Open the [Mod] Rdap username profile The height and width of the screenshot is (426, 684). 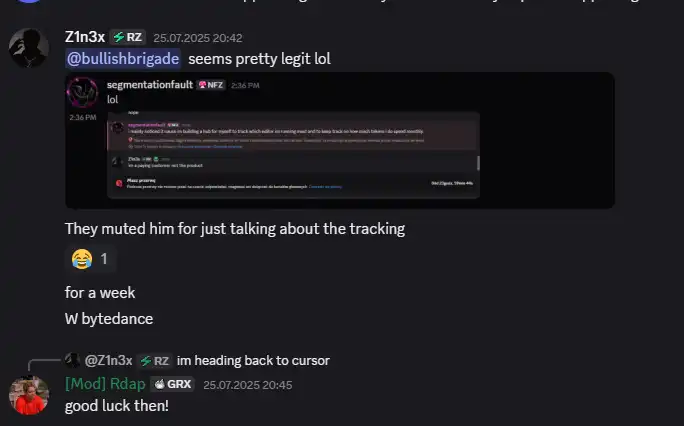[105, 384]
